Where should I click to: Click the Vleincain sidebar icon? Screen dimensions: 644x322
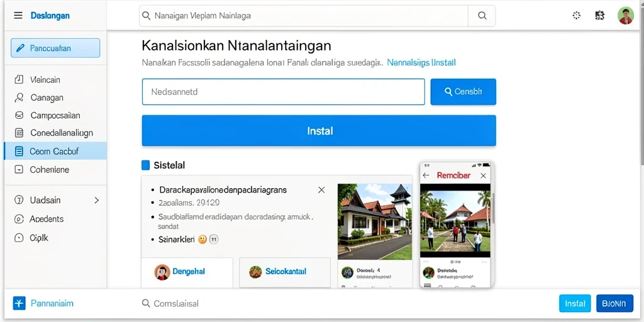pyautogui.click(x=19, y=80)
